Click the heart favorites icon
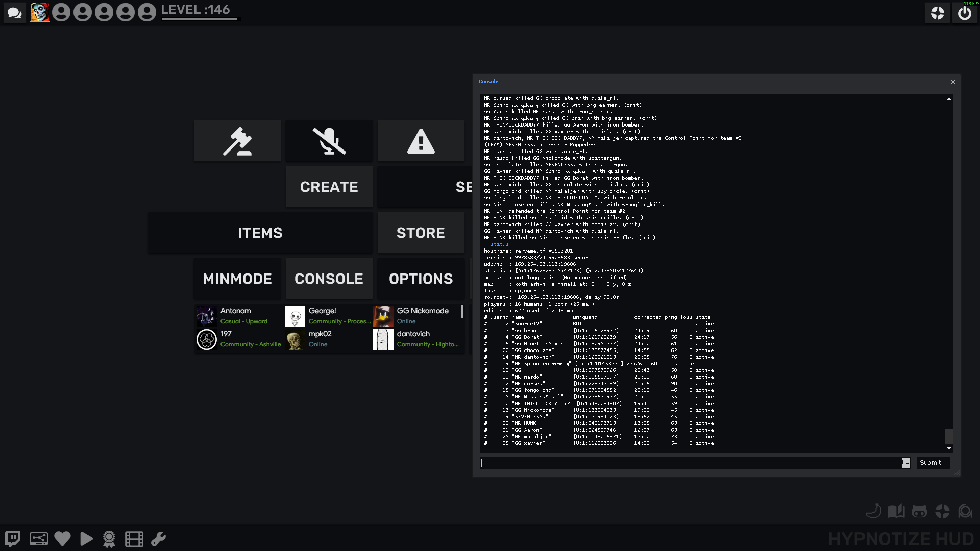 click(x=62, y=539)
